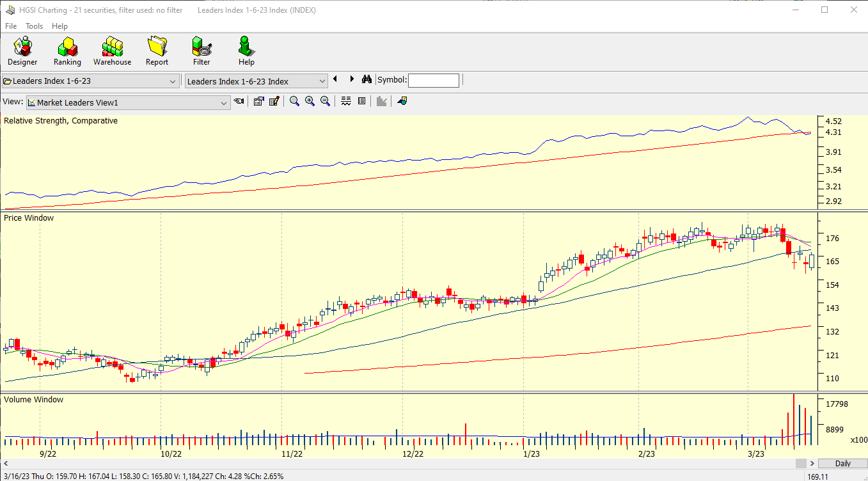868x481 pixels.
Task: Open the Ranking tool
Action: tap(67, 51)
